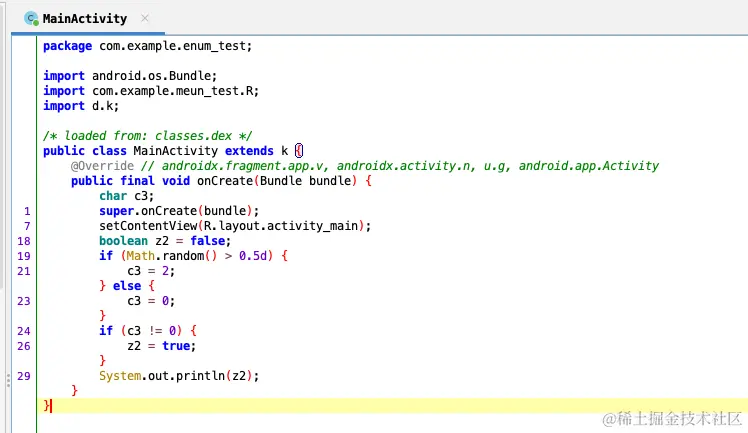Click the c3 = 0 assignment
This screenshot has height=433, width=748.
[x=151, y=301]
